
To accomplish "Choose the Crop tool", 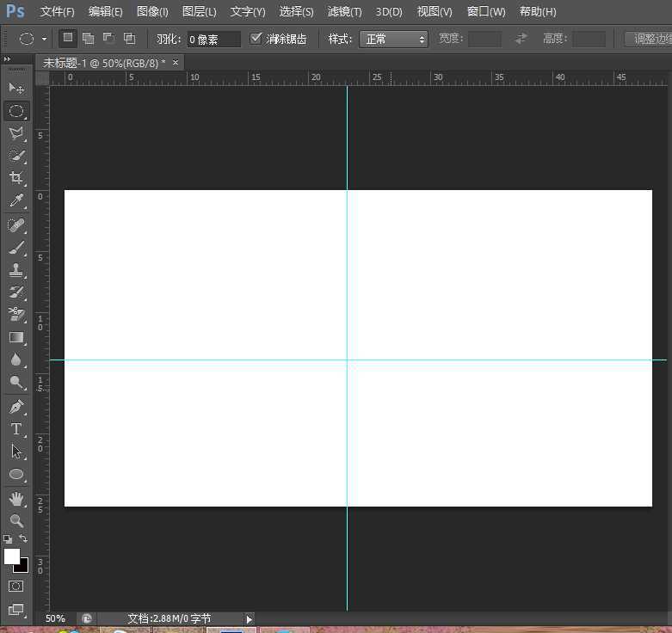I will 16,178.
